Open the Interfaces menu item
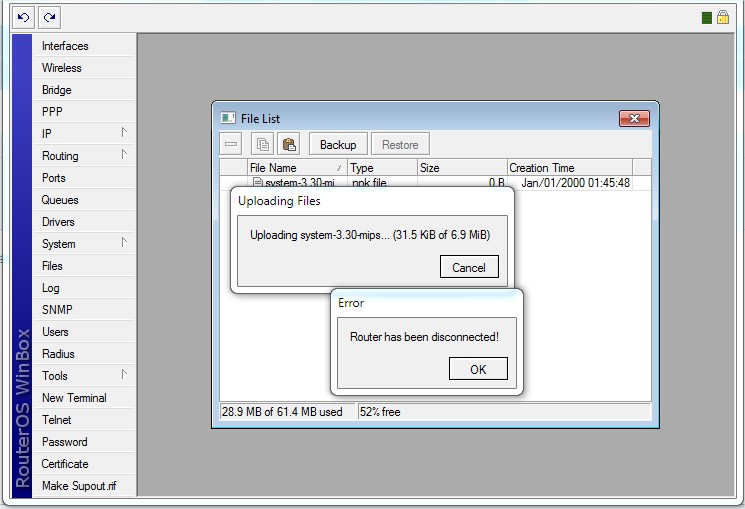Viewport: 745px width, 509px height. [x=65, y=46]
